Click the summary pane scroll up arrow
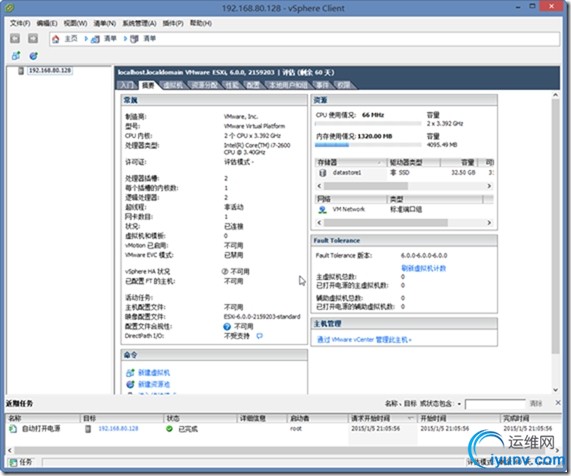 pyautogui.click(x=555, y=95)
